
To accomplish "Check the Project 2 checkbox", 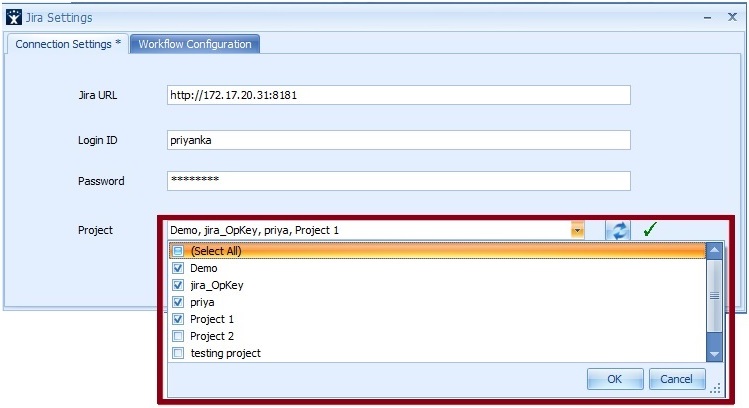I will click(178, 336).
